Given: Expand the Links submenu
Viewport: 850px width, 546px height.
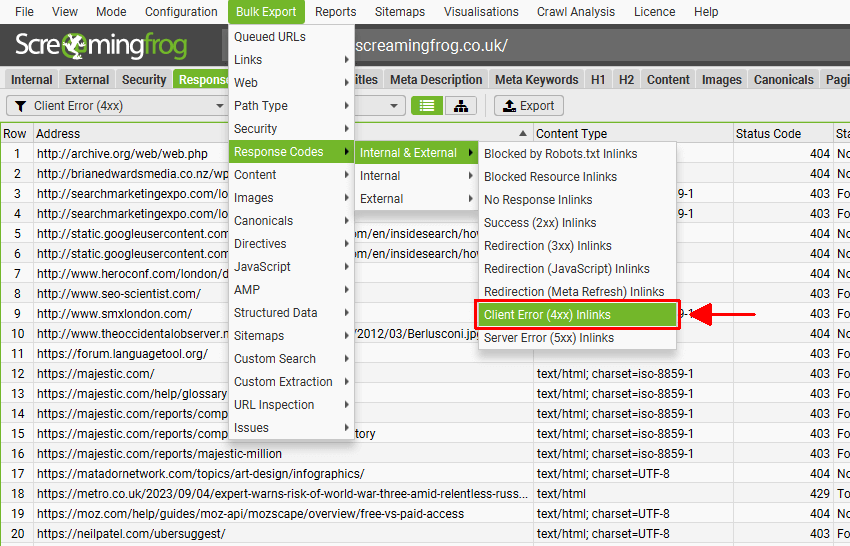Looking at the screenshot, I should coord(292,60).
